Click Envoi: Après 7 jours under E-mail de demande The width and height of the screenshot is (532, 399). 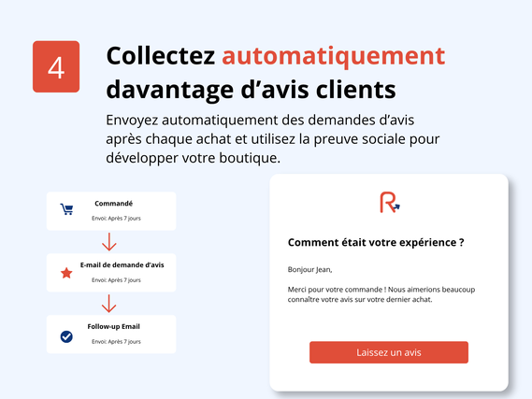[x=116, y=280]
